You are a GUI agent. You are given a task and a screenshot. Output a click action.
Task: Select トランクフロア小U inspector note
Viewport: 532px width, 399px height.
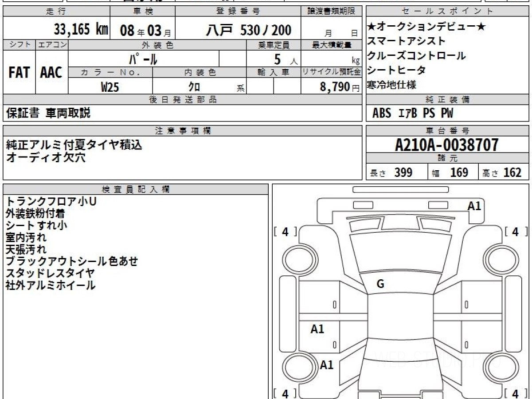click(x=51, y=201)
